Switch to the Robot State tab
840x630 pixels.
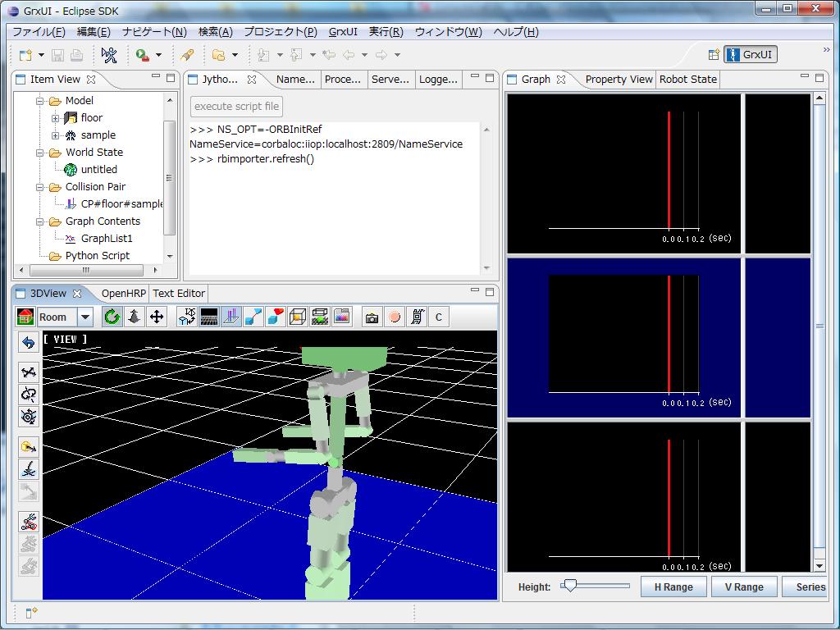tap(687, 80)
